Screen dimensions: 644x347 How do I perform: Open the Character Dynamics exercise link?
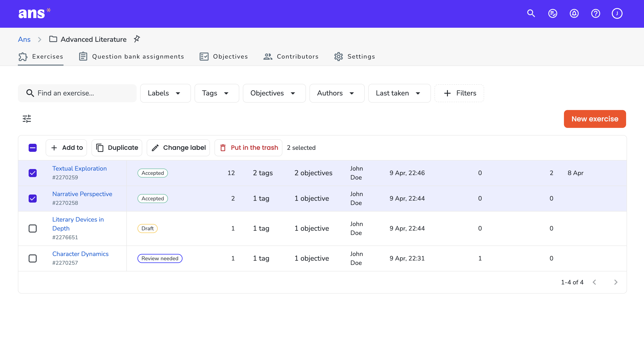[x=80, y=254]
